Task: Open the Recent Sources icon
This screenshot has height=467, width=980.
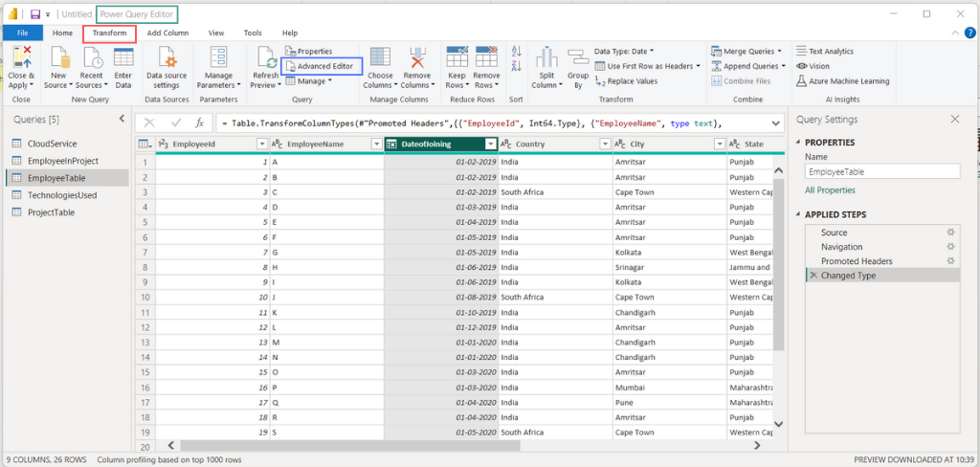Action: pyautogui.click(x=92, y=57)
